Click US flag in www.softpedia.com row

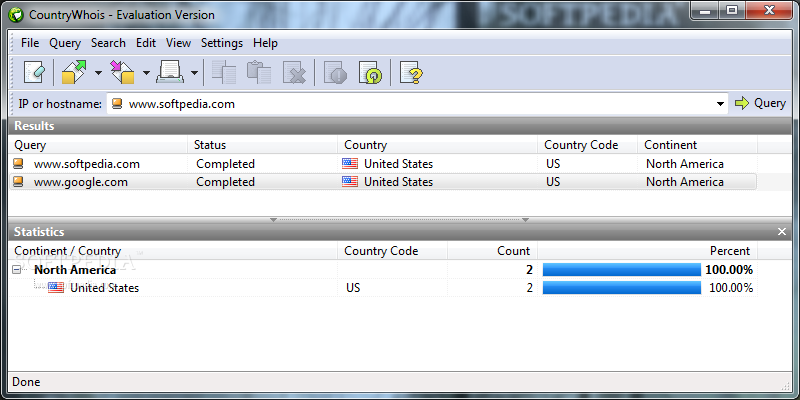[x=350, y=164]
